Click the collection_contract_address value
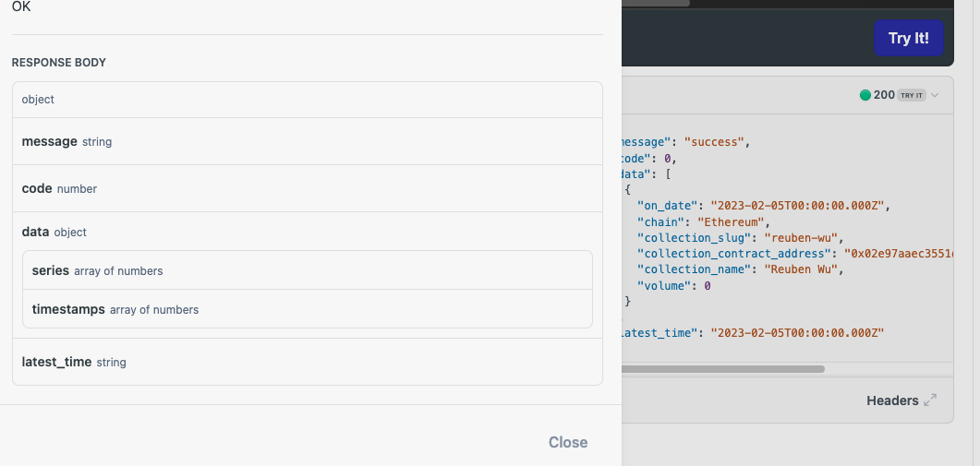Image resolution: width=980 pixels, height=466 pixels. [898, 255]
